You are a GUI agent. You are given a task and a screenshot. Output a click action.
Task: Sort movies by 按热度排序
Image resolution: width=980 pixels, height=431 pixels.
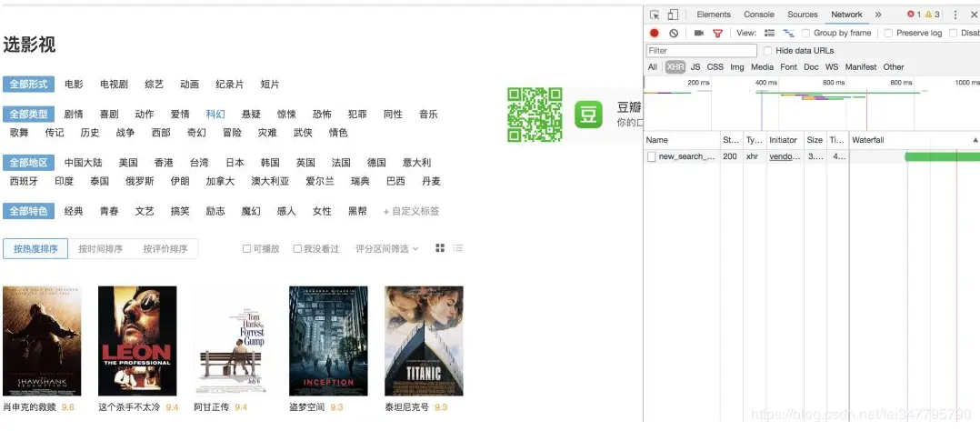coord(35,249)
